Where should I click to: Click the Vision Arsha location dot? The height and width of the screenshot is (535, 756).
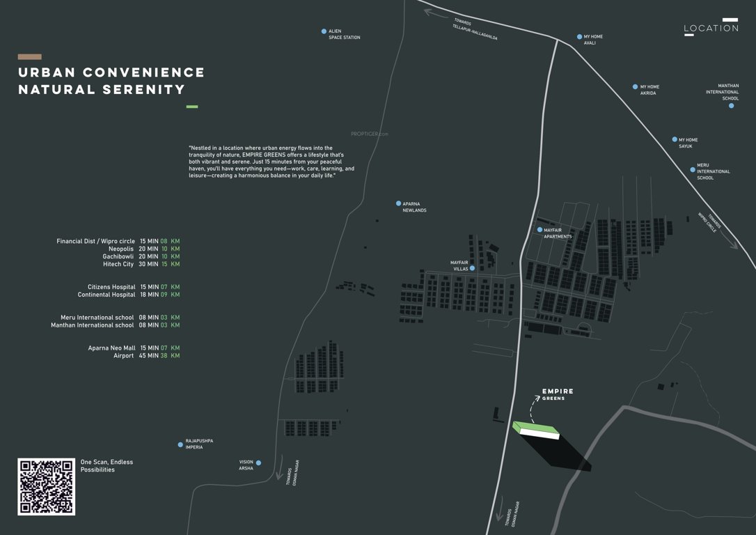point(258,462)
